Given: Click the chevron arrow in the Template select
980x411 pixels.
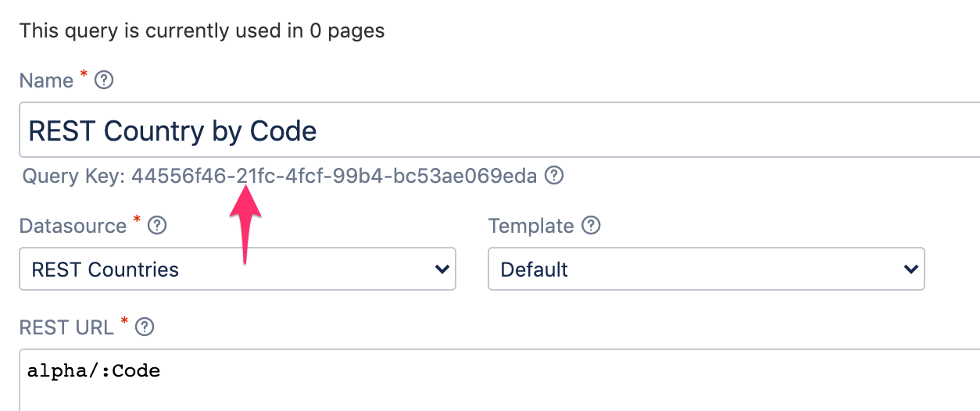Looking at the screenshot, I should pos(910,270).
